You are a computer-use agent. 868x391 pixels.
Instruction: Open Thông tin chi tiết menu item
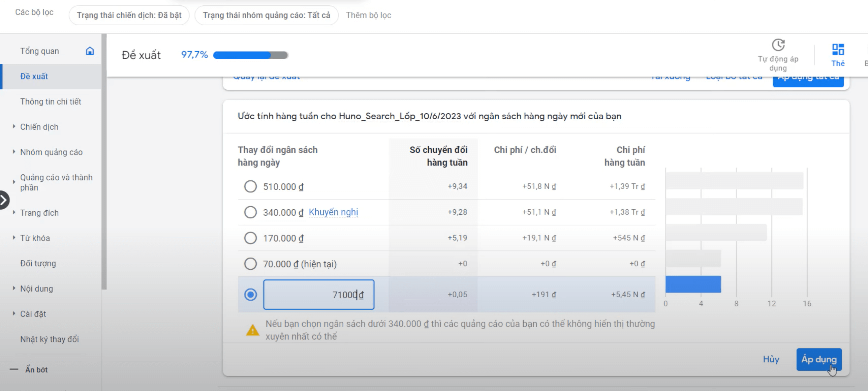(51, 101)
